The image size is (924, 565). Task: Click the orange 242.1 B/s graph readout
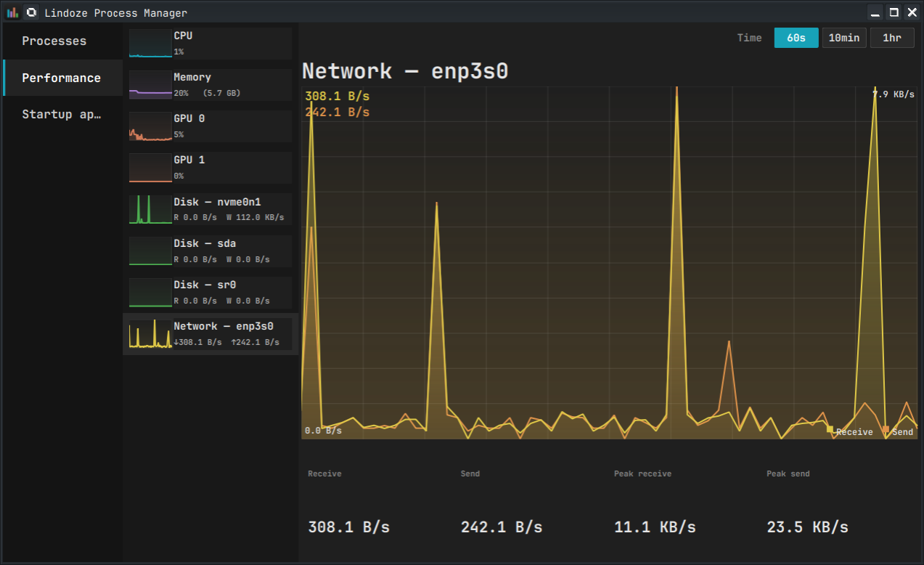click(x=337, y=112)
